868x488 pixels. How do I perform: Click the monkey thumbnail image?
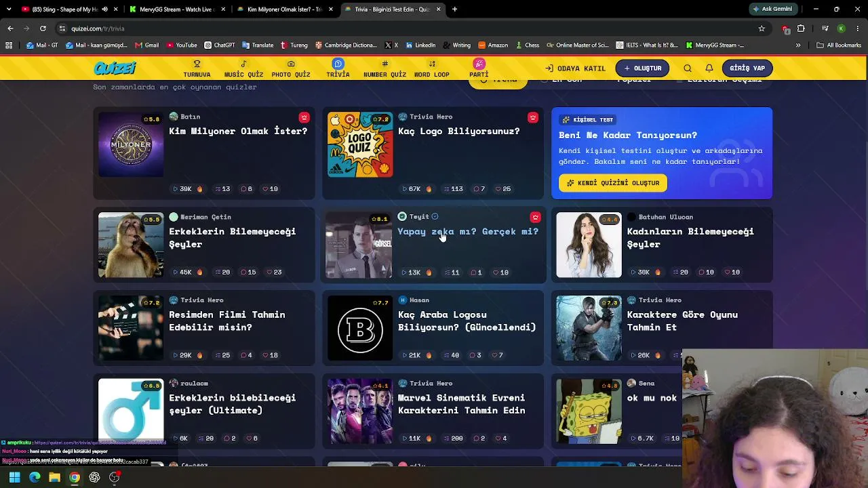point(131,245)
